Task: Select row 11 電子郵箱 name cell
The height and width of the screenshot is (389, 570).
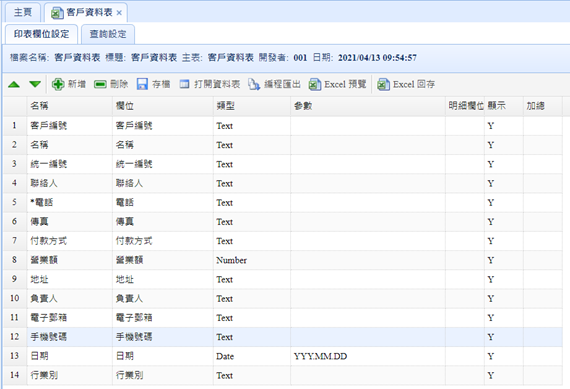Action: point(70,318)
